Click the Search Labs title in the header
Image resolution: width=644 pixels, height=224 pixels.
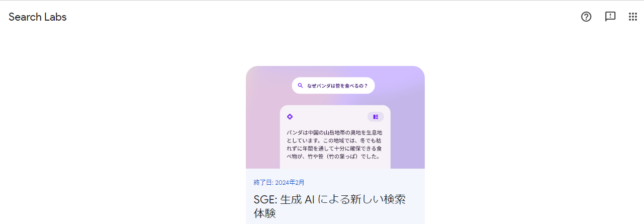pyautogui.click(x=38, y=17)
